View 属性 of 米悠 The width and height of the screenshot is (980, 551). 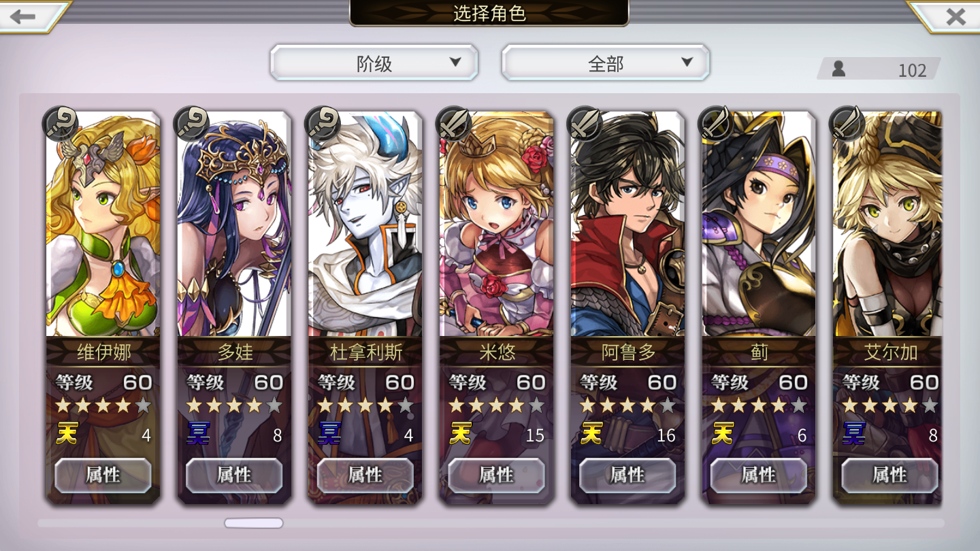click(496, 475)
